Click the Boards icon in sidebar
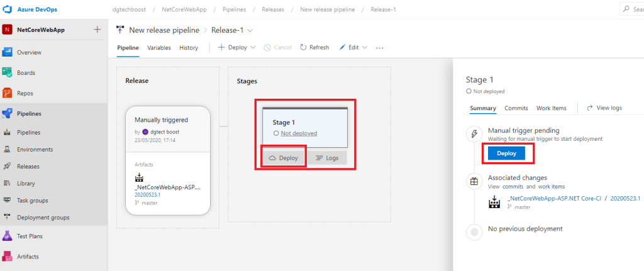 click(x=8, y=73)
